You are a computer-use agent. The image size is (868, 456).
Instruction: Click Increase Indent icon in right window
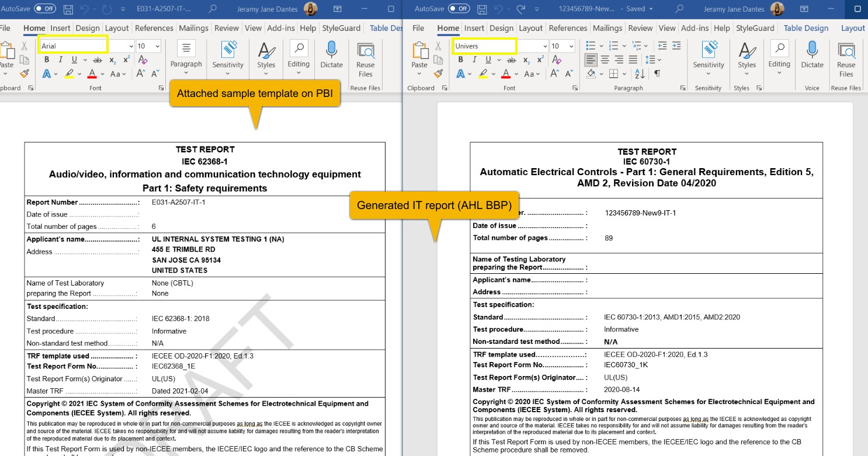click(x=676, y=46)
